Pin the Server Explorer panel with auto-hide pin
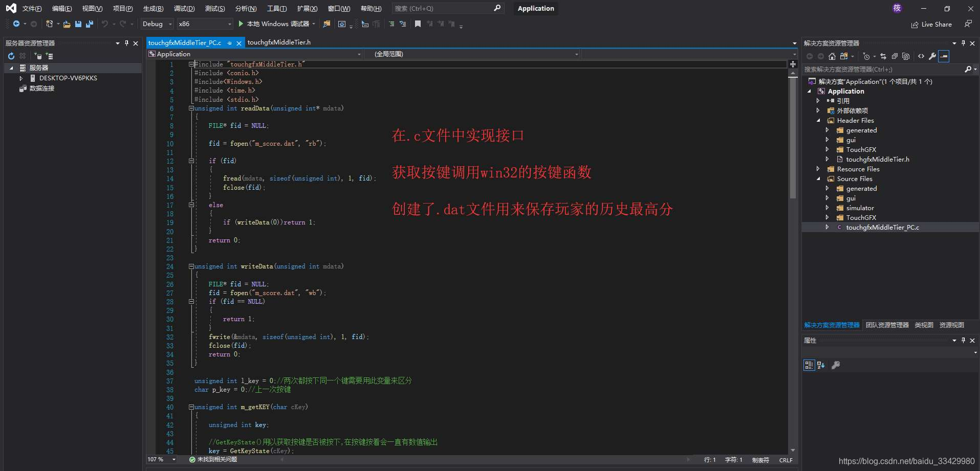This screenshot has height=471, width=980. 126,43
